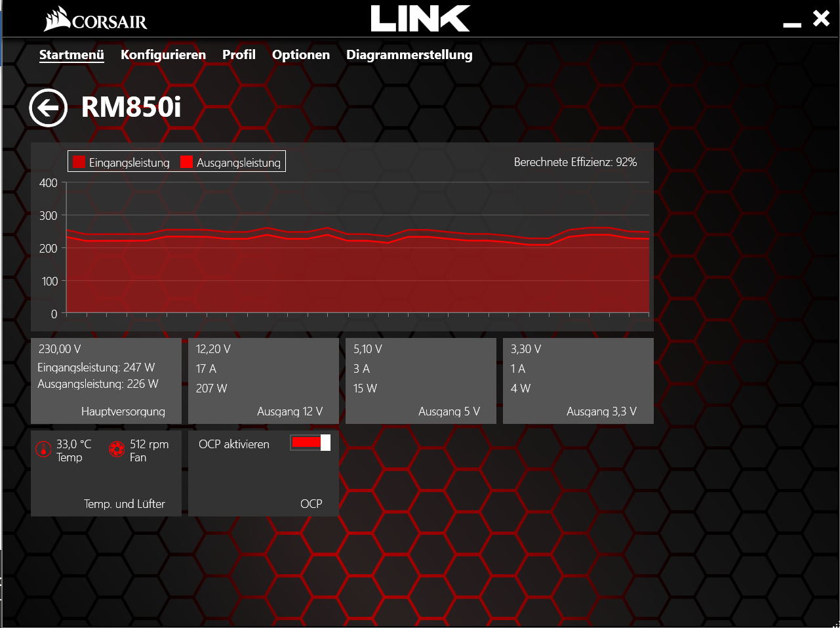This screenshot has width=840, height=628.
Task: Click the 207 W power value
Action: (x=212, y=388)
